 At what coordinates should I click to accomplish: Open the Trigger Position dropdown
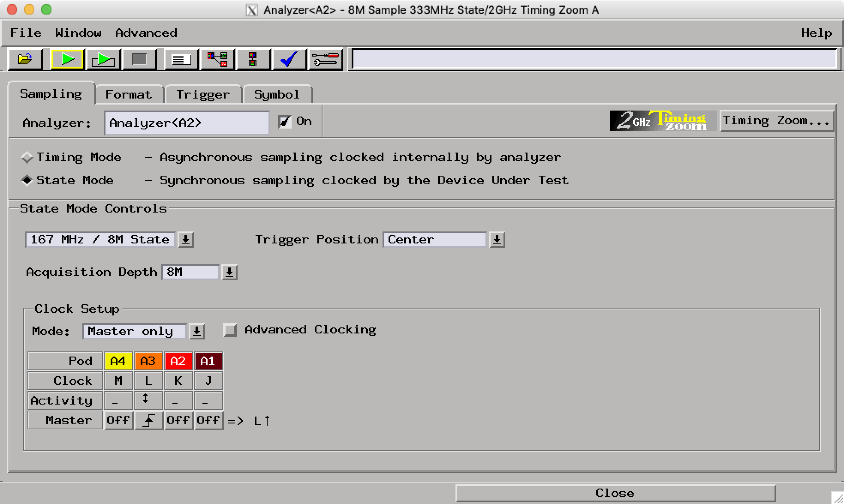coord(496,239)
